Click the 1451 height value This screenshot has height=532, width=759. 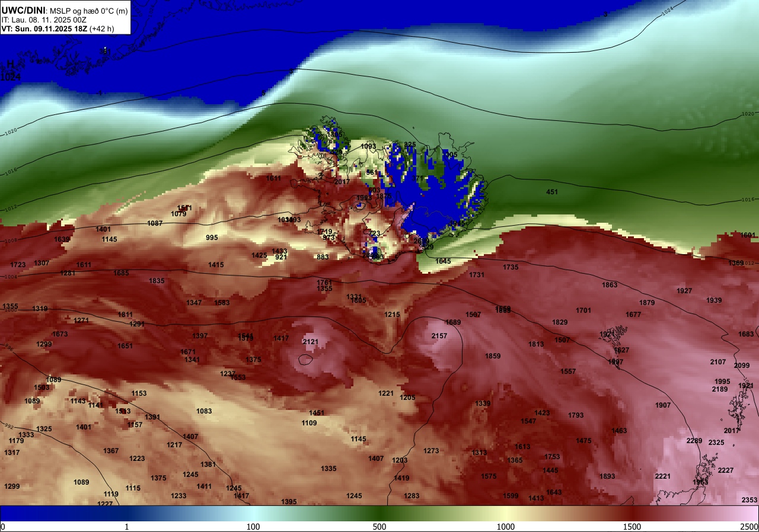pyautogui.click(x=317, y=413)
